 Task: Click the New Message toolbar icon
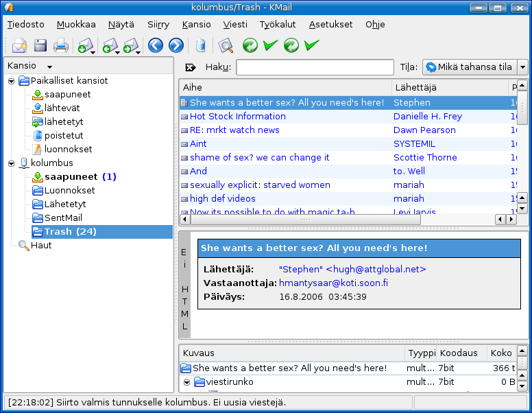18,46
